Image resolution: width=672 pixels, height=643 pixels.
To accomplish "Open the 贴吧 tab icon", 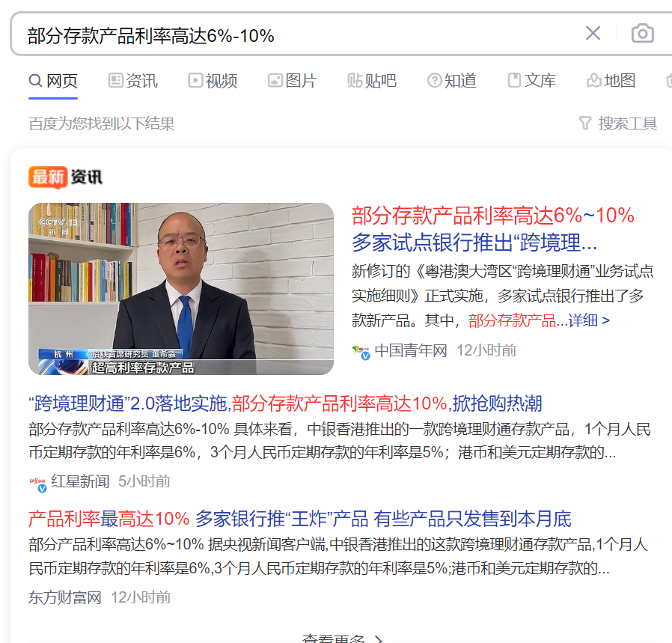I will tap(355, 80).
